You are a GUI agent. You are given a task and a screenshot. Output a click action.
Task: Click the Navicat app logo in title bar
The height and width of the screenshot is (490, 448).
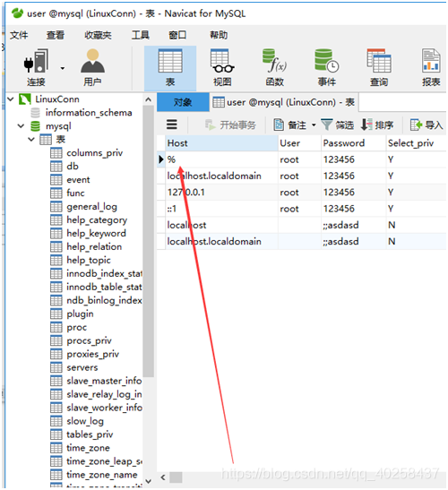coord(18,13)
